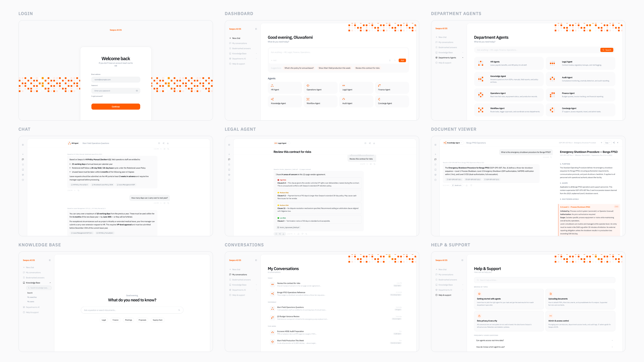This screenshot has height=362, width=644.
Task: Click help icon in Chat screen rail
Action: click(x=23, y=180)
